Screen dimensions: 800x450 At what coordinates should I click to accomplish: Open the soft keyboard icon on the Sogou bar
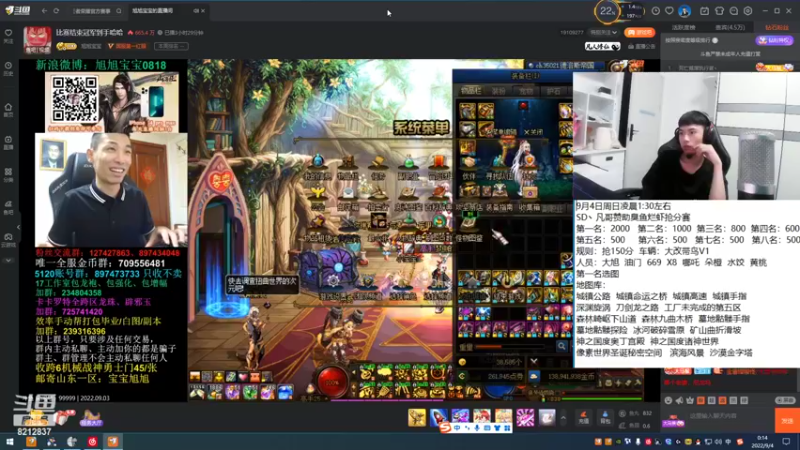point(487,428)
